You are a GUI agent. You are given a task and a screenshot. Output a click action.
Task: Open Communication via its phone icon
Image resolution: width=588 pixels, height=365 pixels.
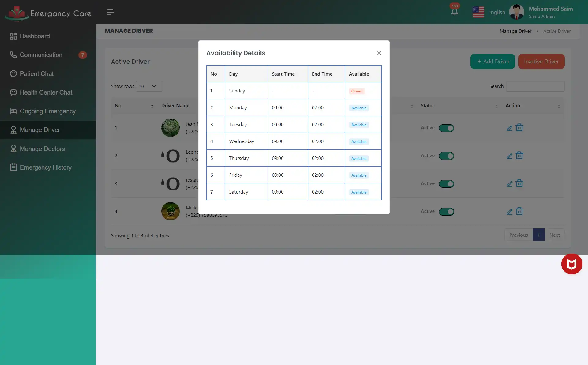point(13,55)
